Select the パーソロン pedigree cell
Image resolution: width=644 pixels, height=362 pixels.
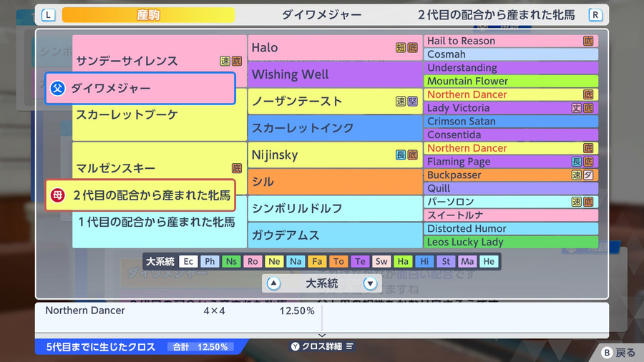511,202
